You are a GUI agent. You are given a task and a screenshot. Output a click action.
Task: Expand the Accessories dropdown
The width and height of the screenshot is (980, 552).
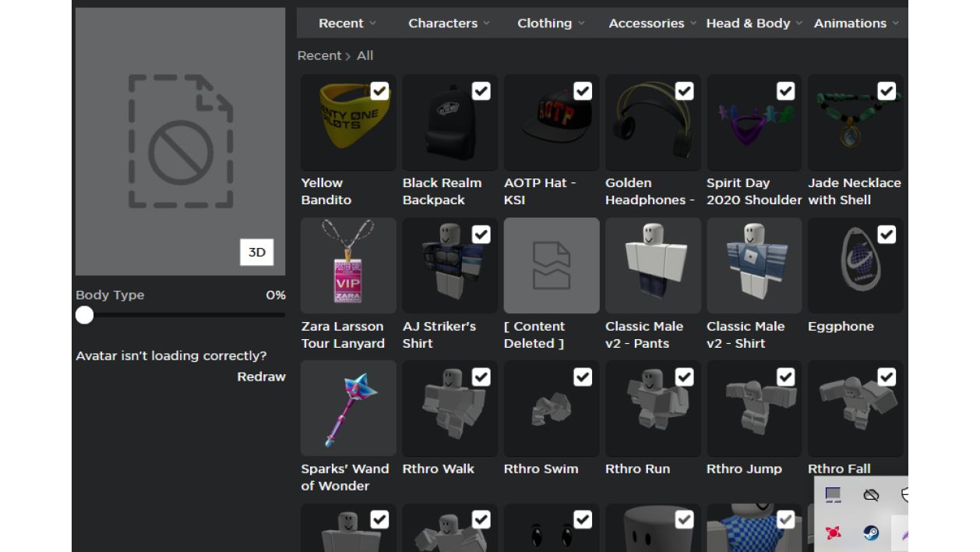coord(652,23)
